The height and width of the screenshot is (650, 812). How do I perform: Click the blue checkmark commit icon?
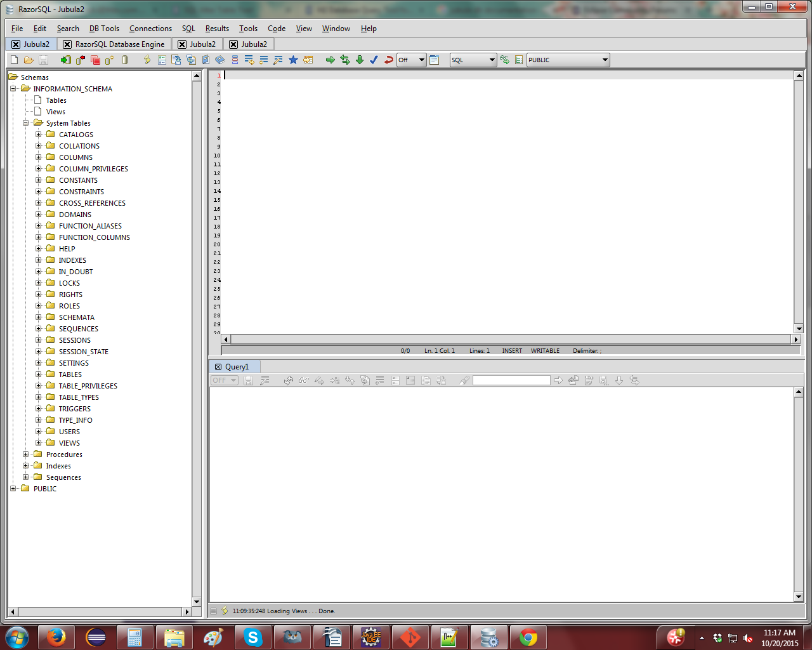[374, 60]
